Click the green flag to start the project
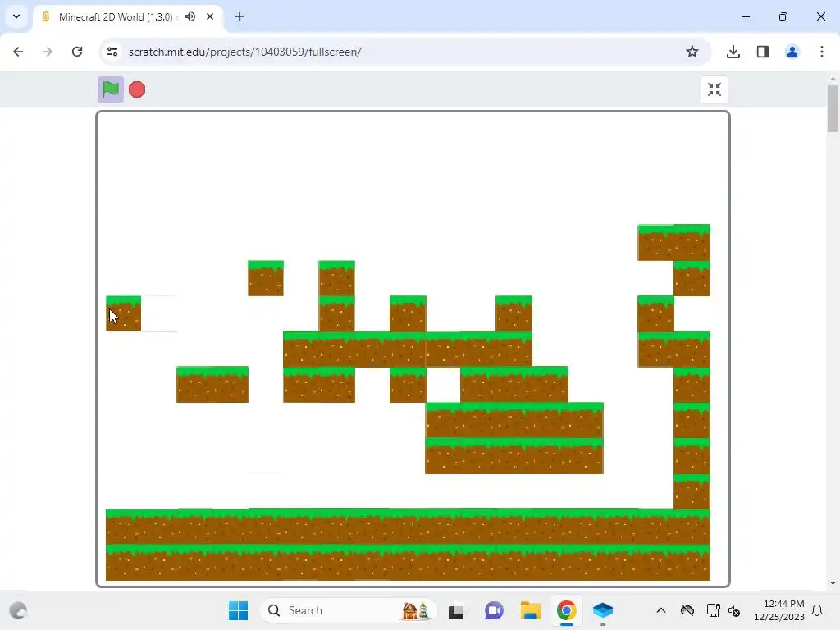Image resolution: width=840 pixels, height=630 pixels. tap(111, 89)
